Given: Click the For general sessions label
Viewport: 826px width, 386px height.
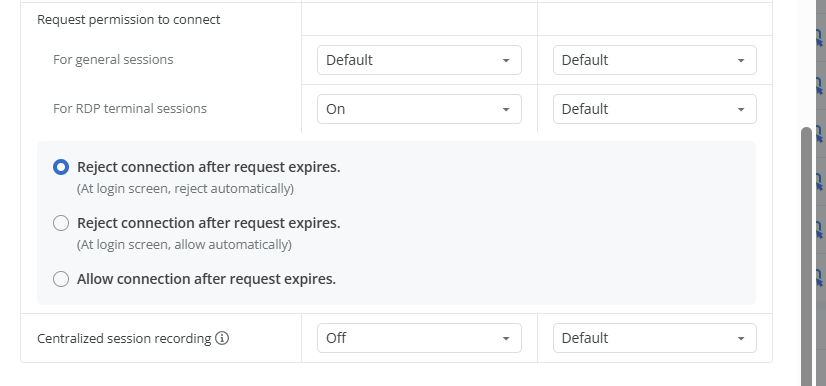Looking at the screenshot, I should 113,60.
